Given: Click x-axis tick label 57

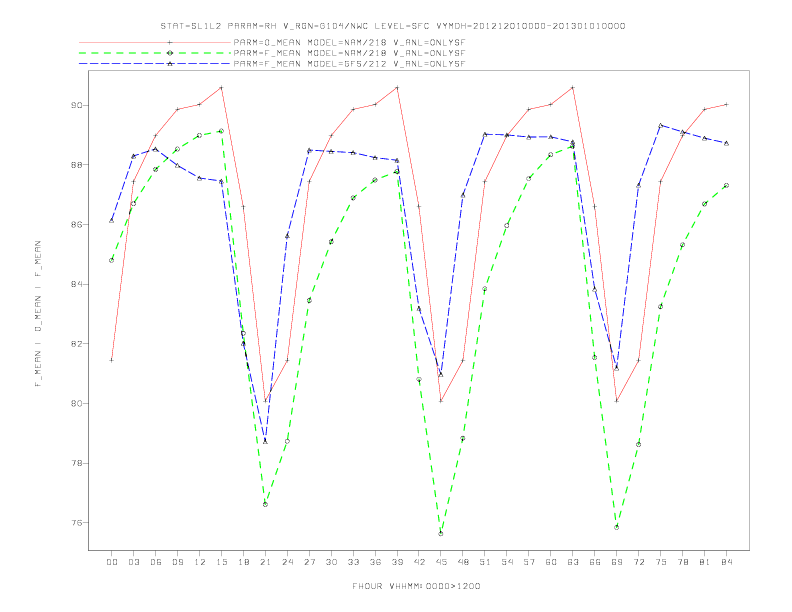Looking at the screenshot, I should click(x=529, y=562).
